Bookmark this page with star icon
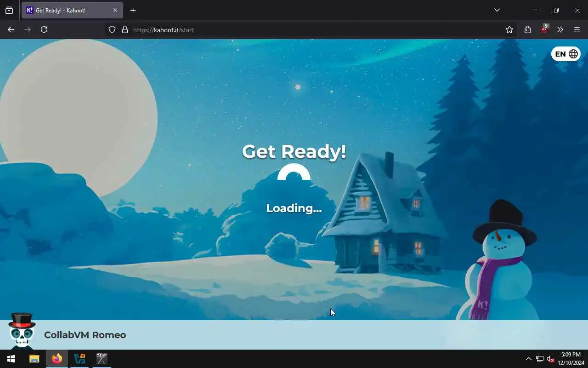588x368 pixels. pos(509,29)
